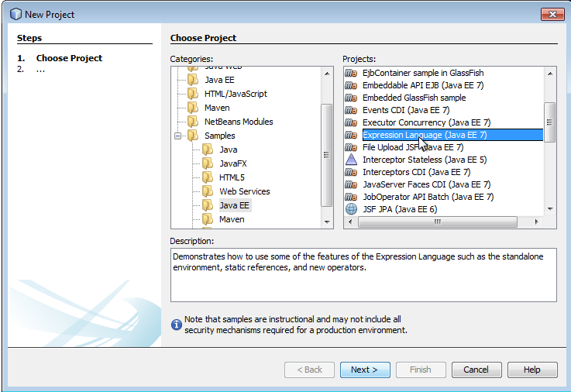Screen dimensions: 571x392
Task: Collapse the Samples category node
Action: (177, 136)
